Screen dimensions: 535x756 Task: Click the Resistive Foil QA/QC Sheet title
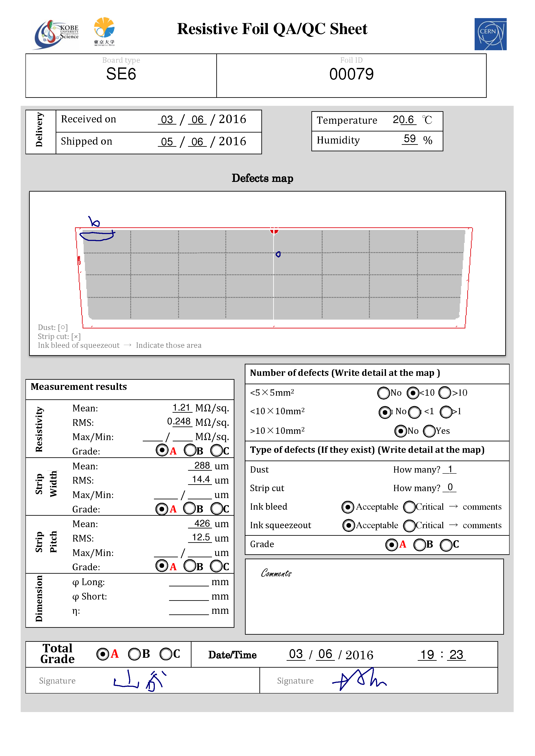272,29
